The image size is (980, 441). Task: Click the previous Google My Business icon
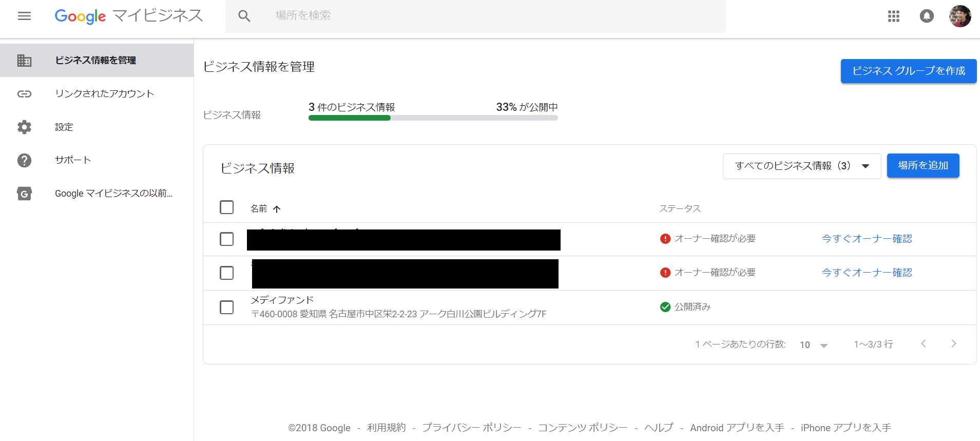pyautogui.click(x=24, y=194)
